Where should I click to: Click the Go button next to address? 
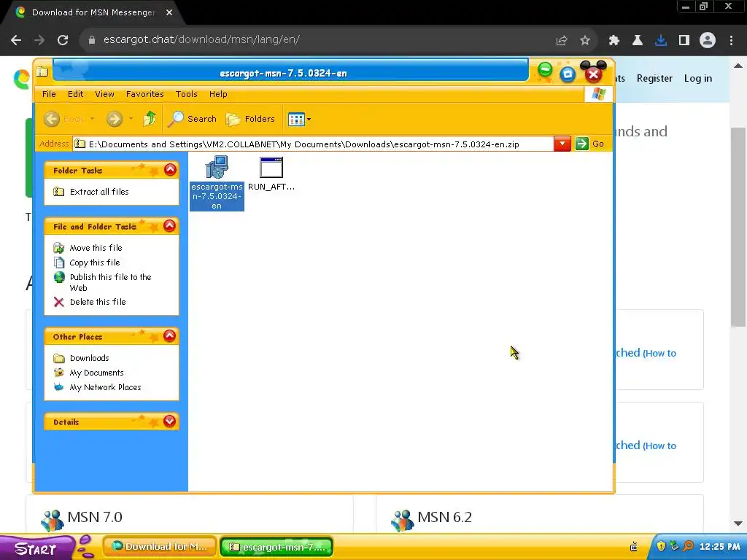589,144
